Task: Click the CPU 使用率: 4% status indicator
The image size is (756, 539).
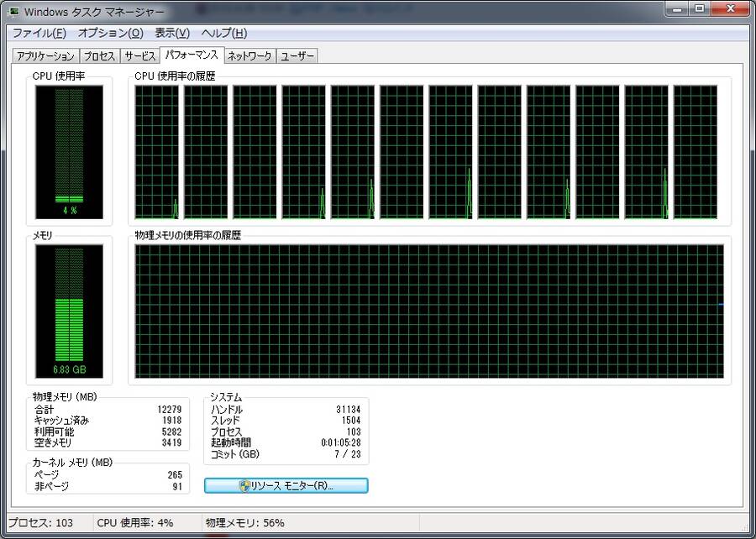Action: (x=134, y=522)
